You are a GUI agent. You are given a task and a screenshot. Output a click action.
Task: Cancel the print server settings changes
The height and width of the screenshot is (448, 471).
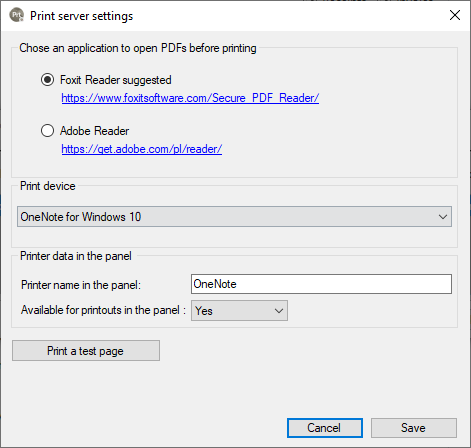tap(325, 428)
